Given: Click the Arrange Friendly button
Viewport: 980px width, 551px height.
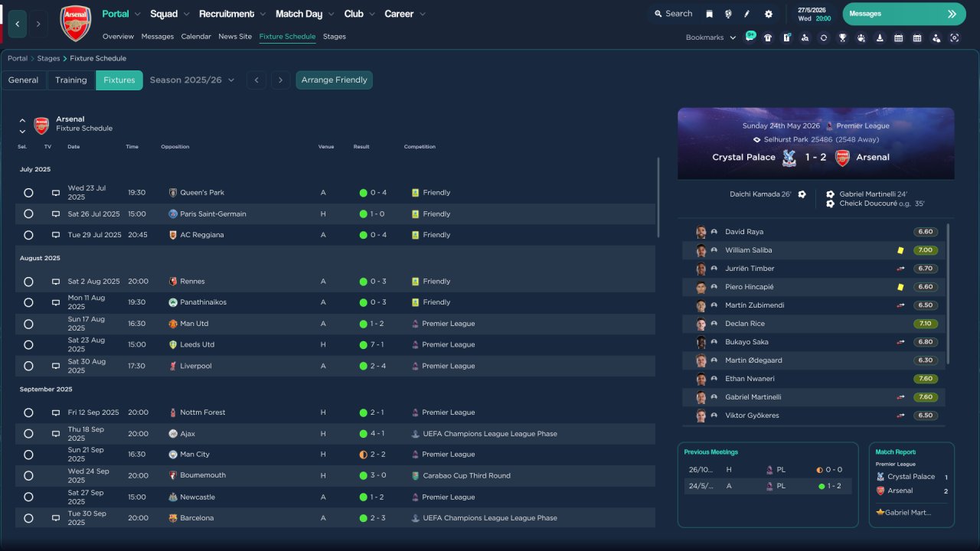Looking at the screenshot, I should coord(335,80).
